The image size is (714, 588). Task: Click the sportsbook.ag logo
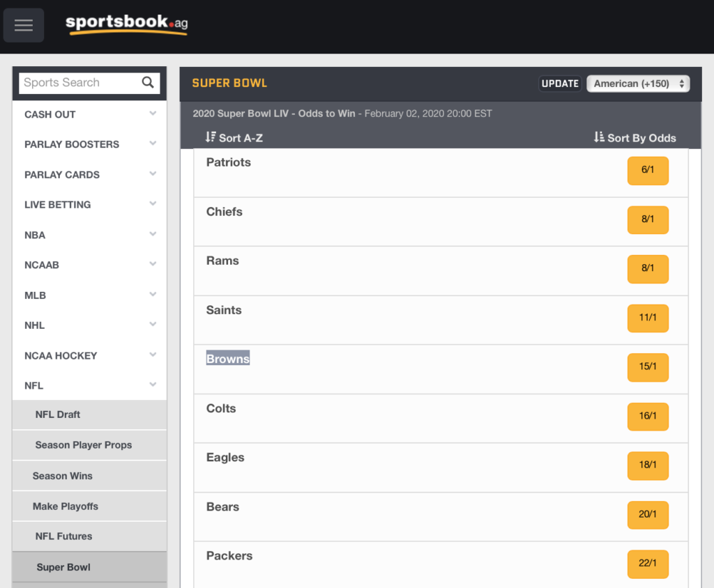click(x=127, y=24)
